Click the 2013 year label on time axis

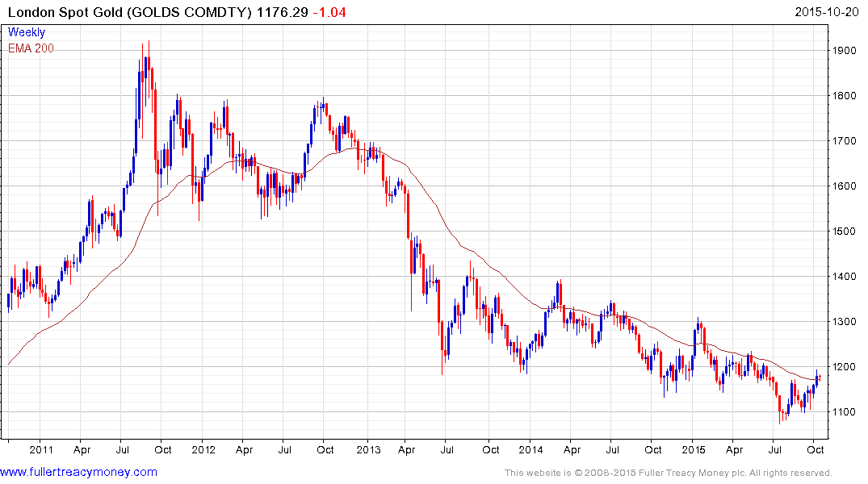coord(368,449)
